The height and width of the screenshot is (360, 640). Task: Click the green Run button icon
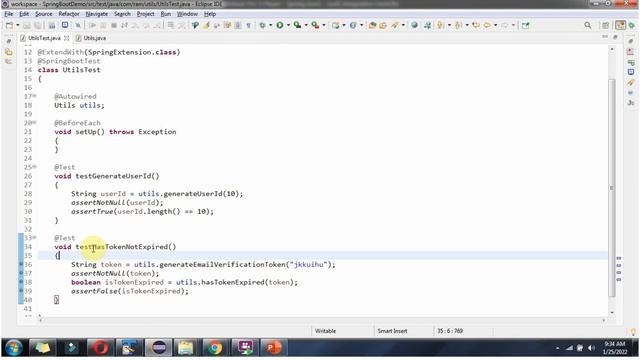pos(280,25)
